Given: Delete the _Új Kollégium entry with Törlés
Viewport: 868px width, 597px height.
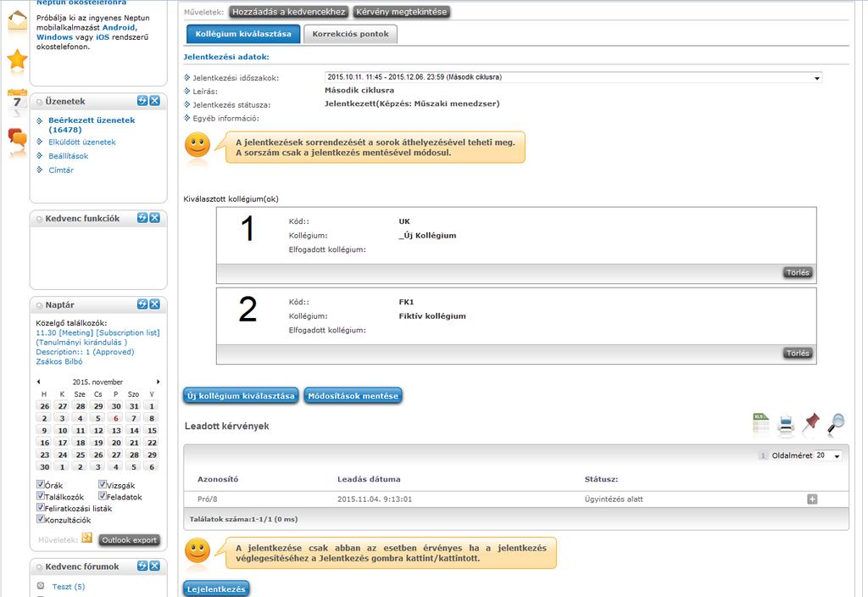Looking at the screenshot, I should [x=798, y=272].
